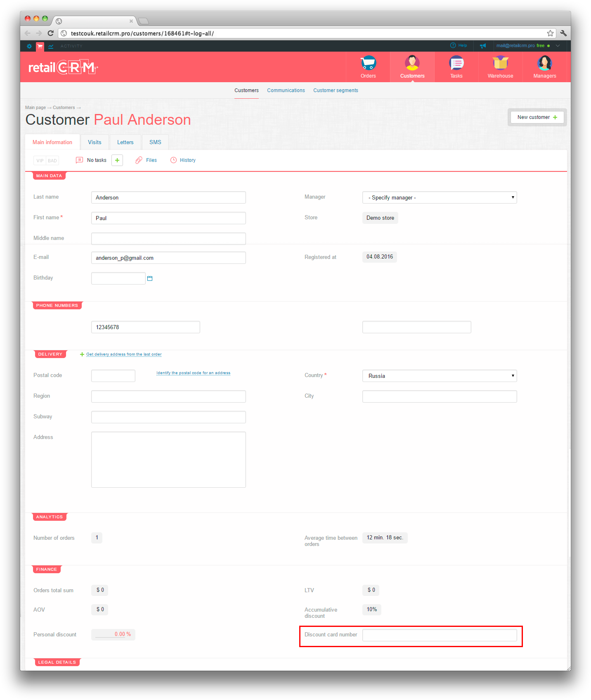
Task: Open the Communications submenu item
Action: 286,90
